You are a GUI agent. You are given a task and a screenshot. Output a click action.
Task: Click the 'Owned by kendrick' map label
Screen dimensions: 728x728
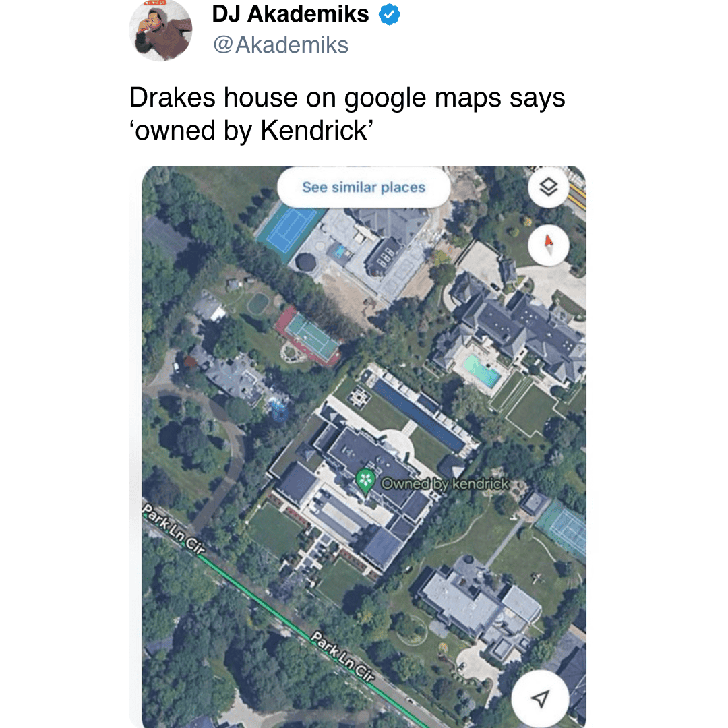(x=445, y=484)
